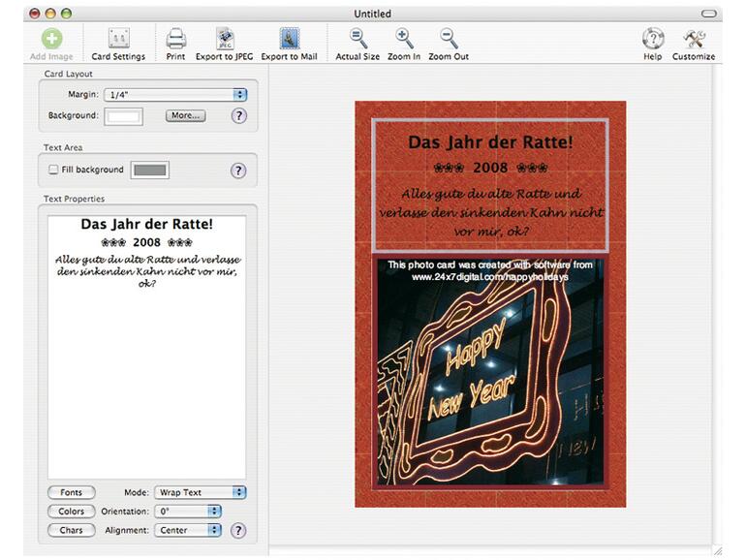Export the card to JPEG

pos(224,39)
